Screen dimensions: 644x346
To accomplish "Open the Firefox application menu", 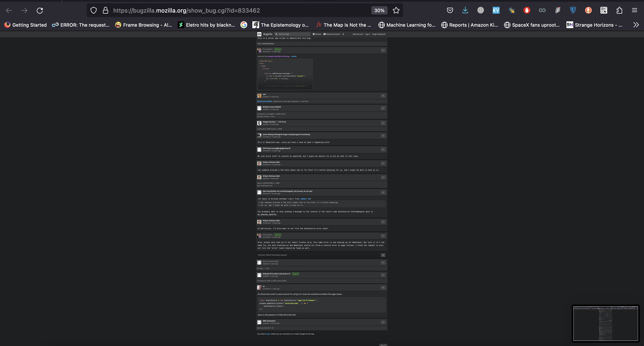I will click(x=635, y=10).
